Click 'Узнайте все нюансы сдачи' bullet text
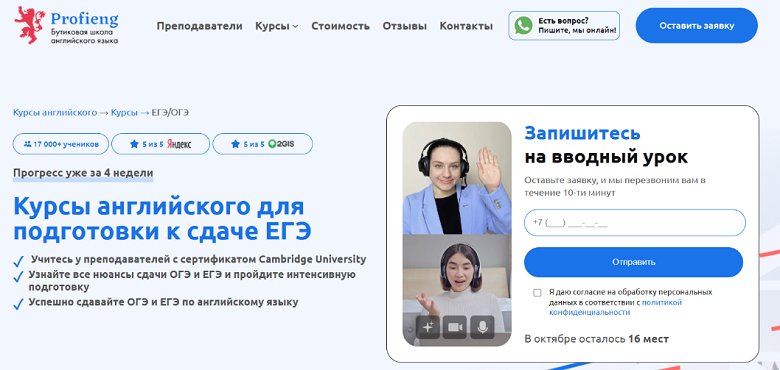780x370 pixels. coord(192,280)
